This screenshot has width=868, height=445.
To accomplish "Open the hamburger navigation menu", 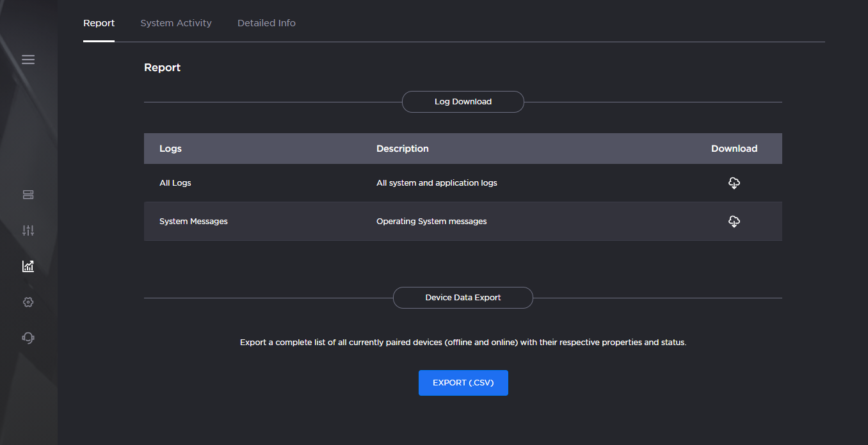I will [x=28, y=59].
